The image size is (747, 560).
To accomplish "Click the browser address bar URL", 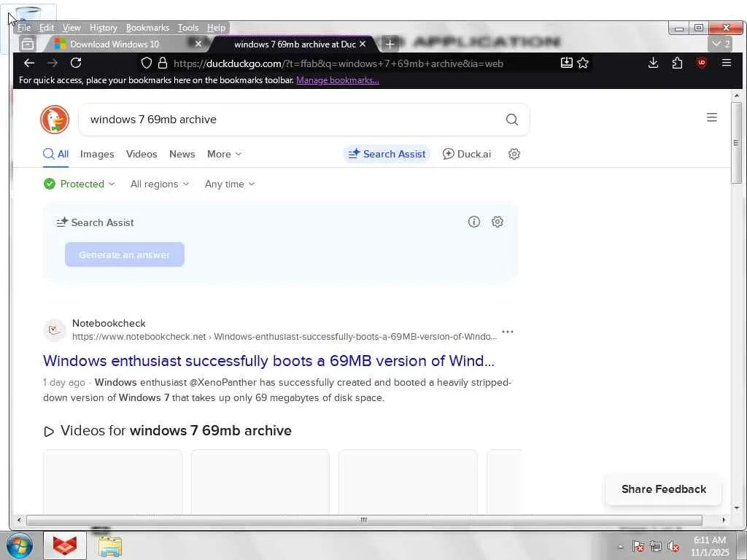I will pos(338,63).
